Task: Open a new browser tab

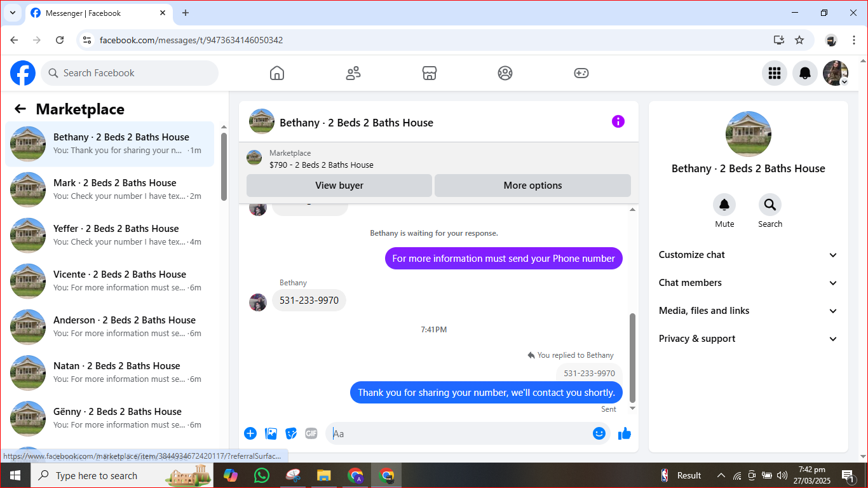Action: click(x=186, y=13)
